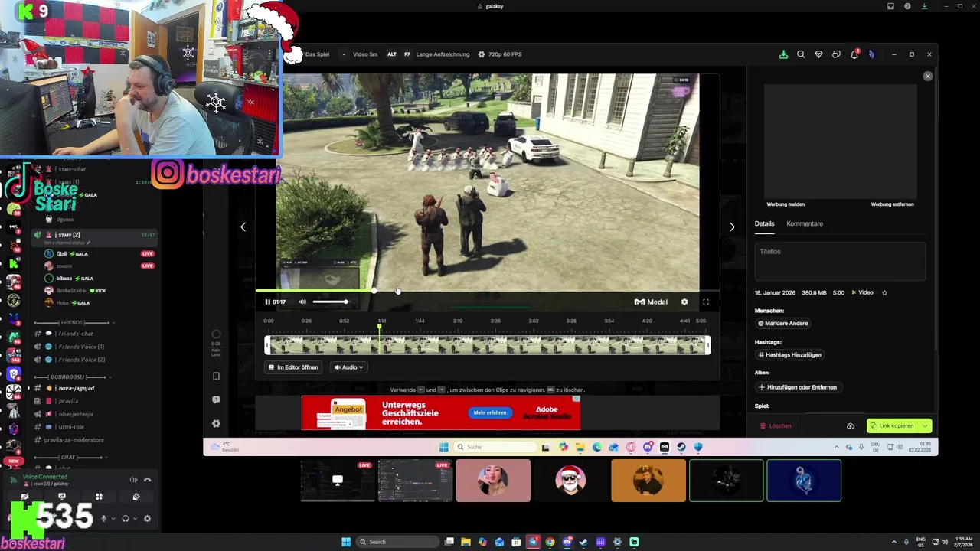Image resolution: width=980 pixels, height=551 pixels.
Task: Click the green download icon in Medal
Action: pyautogui.click(x=783, y=54)
